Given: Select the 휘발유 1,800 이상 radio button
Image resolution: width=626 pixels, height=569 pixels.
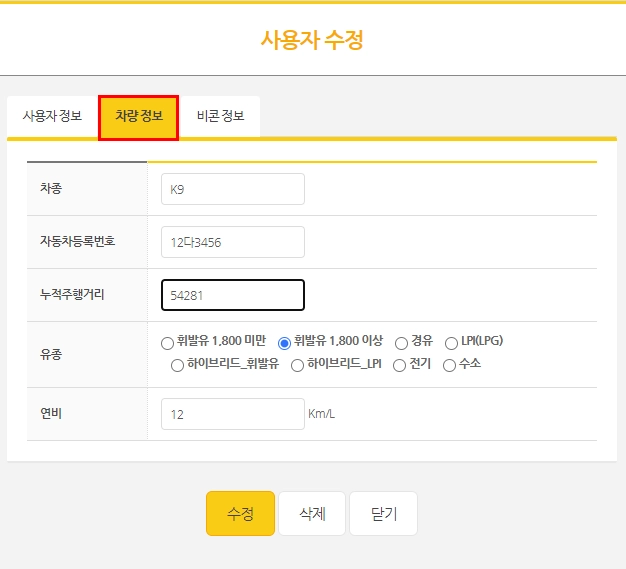Looking at the screenshot, I should click(284, 343).
